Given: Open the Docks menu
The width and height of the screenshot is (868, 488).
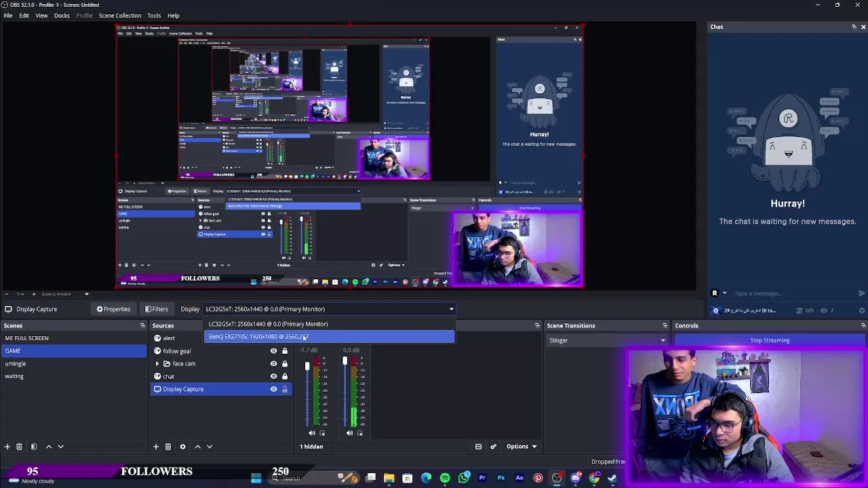Looking at the screenshot, I should tap(62, 16).
